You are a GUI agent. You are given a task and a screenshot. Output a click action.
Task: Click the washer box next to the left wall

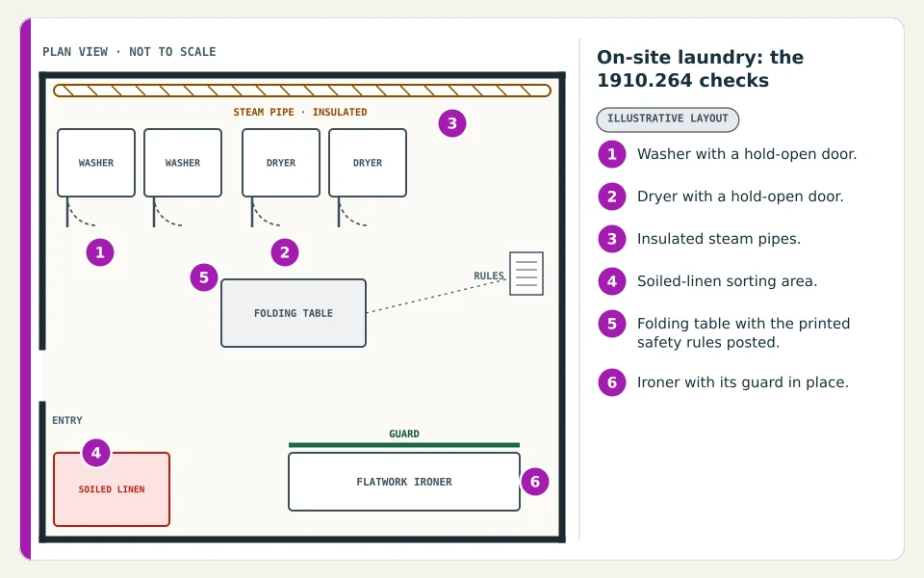96,163
